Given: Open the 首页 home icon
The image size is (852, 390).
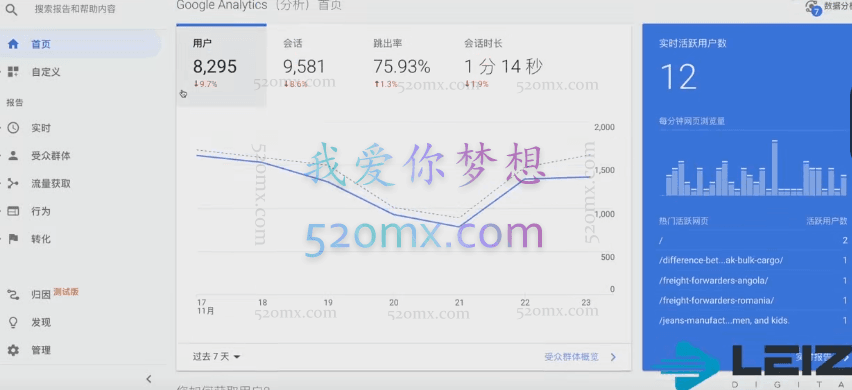Looking at the screenshot, I should [x=13, y=44].
